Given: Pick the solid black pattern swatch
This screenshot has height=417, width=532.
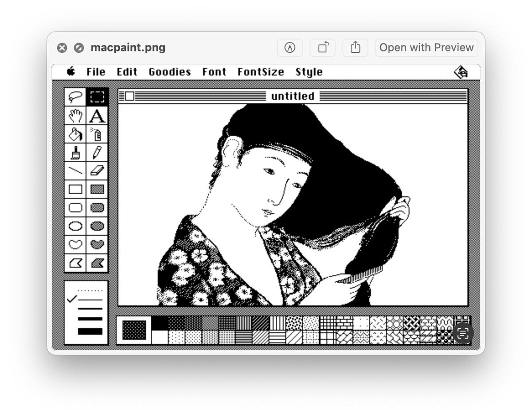Looking at the screenshot, I should click(x=160, y=323).
